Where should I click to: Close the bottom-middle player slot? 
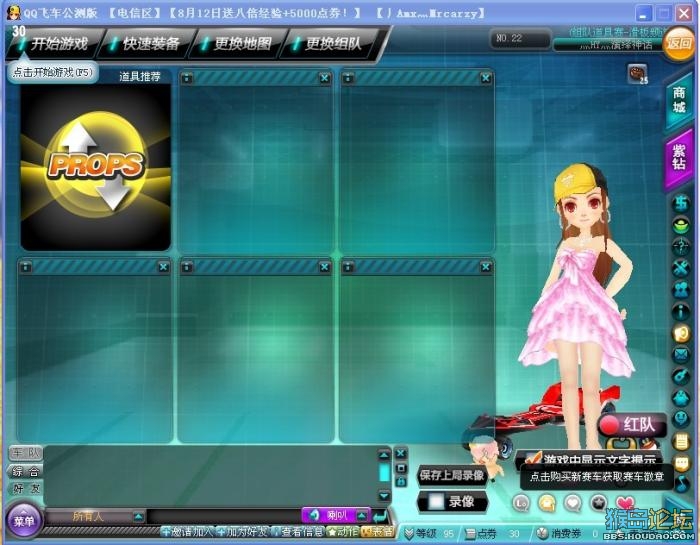coord(325,267)
